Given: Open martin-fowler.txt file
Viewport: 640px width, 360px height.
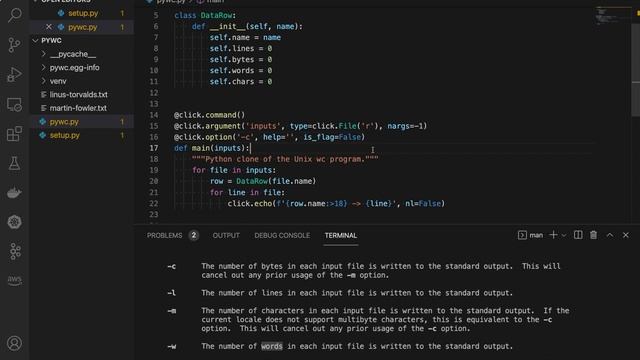Looking at the screenshot, I should (78, 108).
